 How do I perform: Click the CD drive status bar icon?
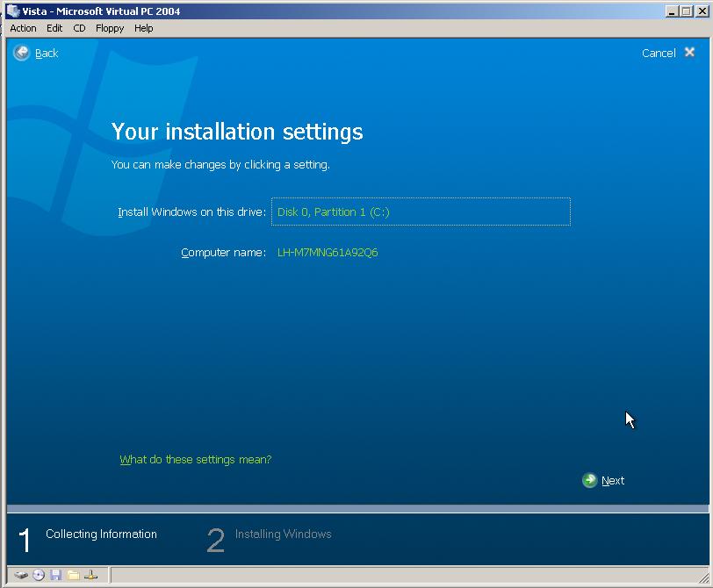(x=39, y=576)
